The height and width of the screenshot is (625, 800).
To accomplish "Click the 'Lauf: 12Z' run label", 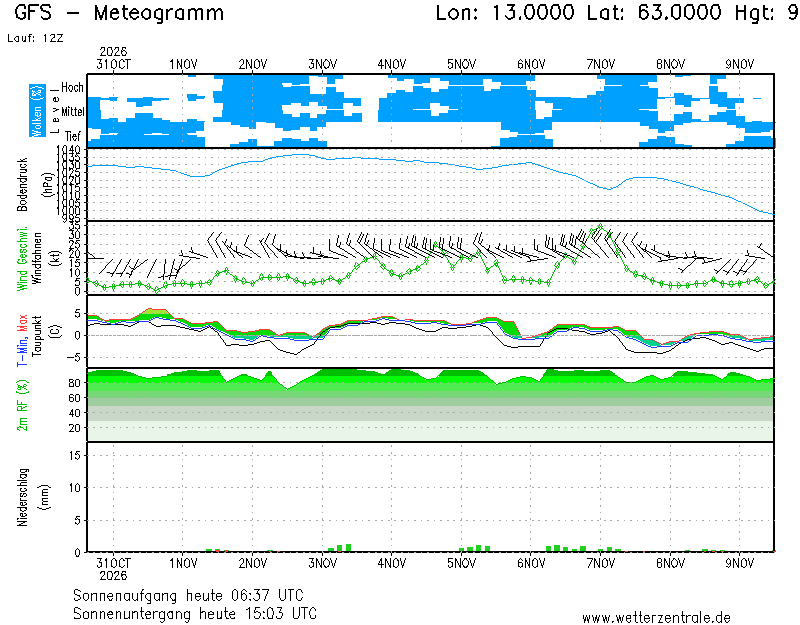I will (x=35, y=38).
